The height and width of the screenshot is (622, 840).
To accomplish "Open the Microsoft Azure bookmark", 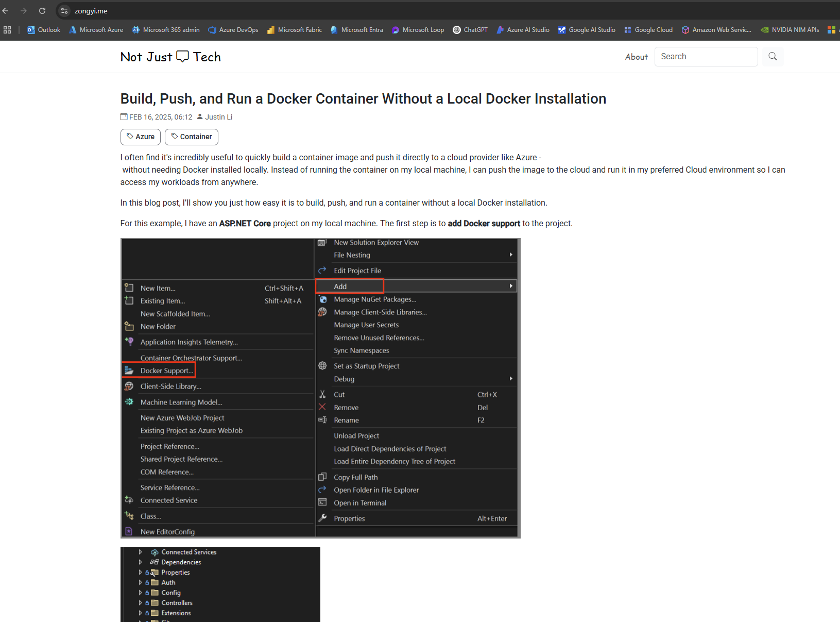I will pos(96,30).
